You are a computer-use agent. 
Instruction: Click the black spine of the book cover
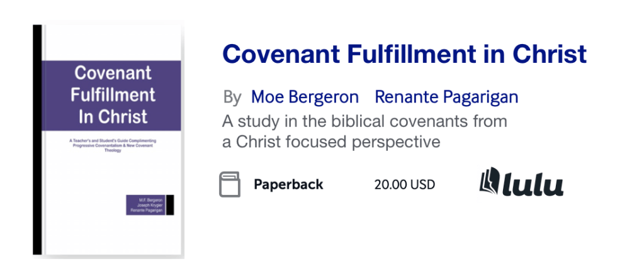tap(37, 140)
